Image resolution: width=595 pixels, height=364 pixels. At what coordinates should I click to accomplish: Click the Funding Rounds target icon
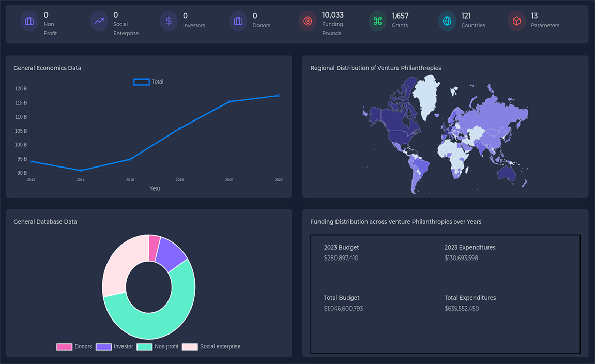coord(308,21)
